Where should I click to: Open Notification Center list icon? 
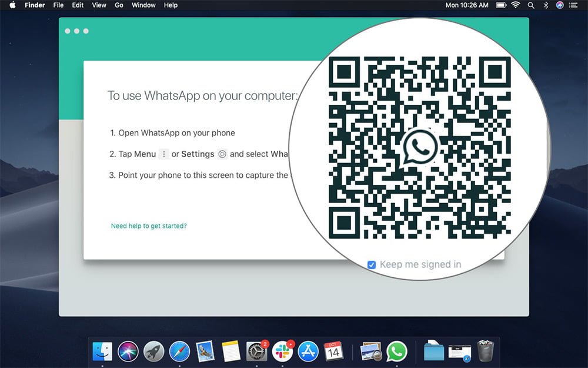[573, 5]
